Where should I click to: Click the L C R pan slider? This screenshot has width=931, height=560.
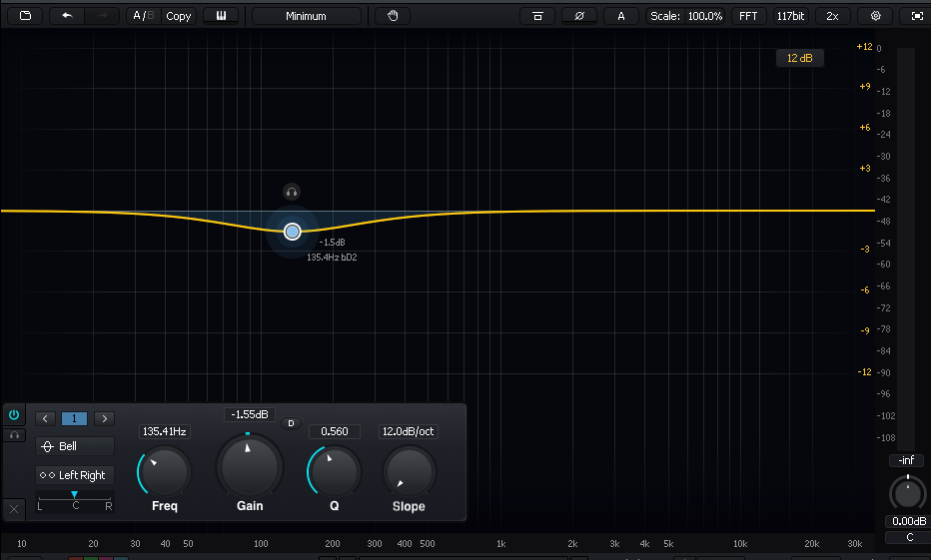click(74, 496)
